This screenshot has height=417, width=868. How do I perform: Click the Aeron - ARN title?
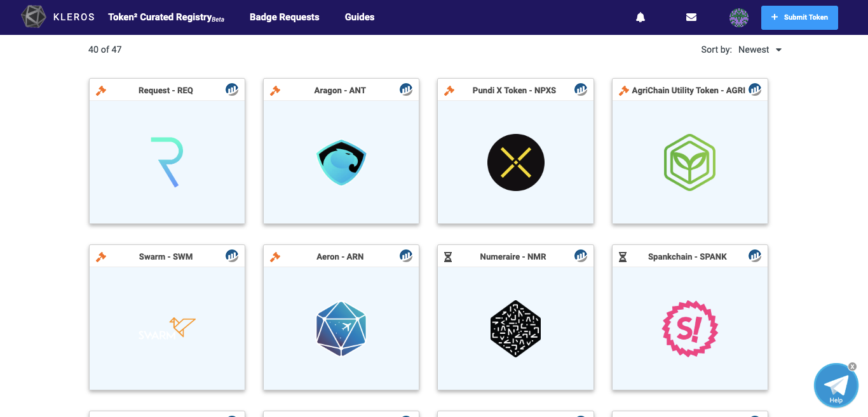pos(340,256)
